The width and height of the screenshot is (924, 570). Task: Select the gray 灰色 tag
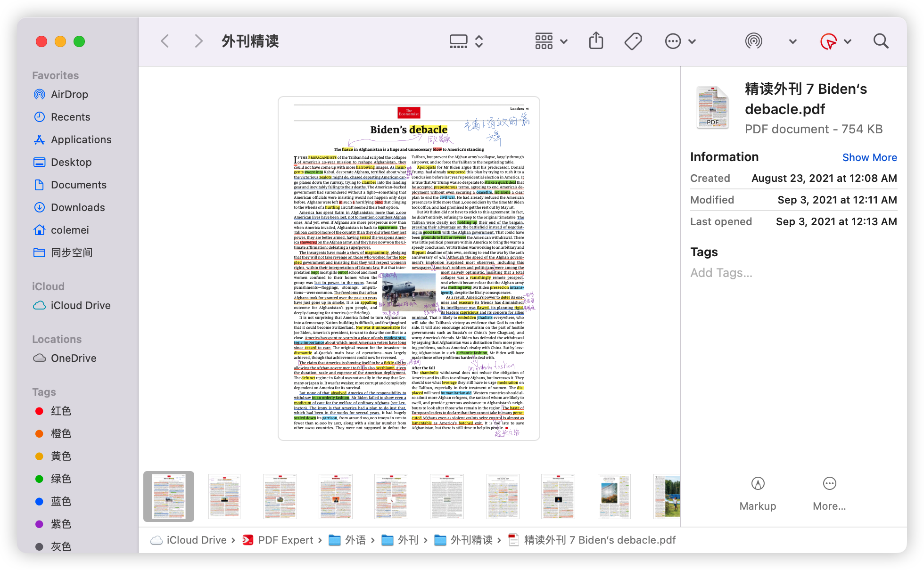click(x=61, y=546)
